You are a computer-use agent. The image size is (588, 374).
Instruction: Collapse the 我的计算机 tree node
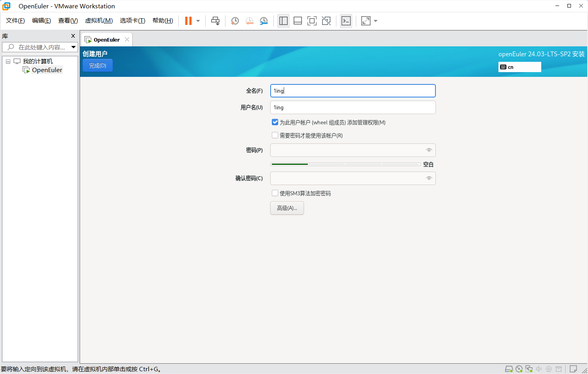[x=8, y=61]
